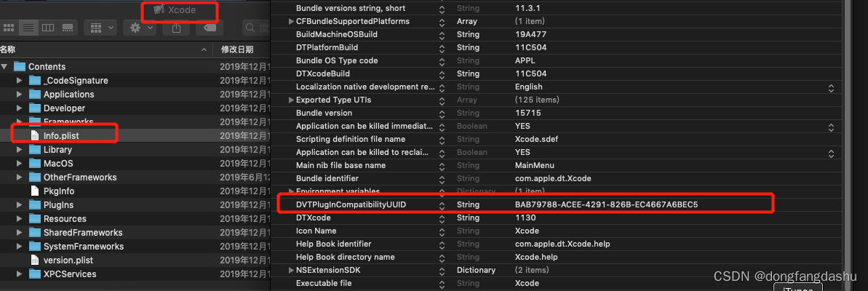Expand the Applications folder
This screenshot has height=291, width=868.
coord(20,94)
